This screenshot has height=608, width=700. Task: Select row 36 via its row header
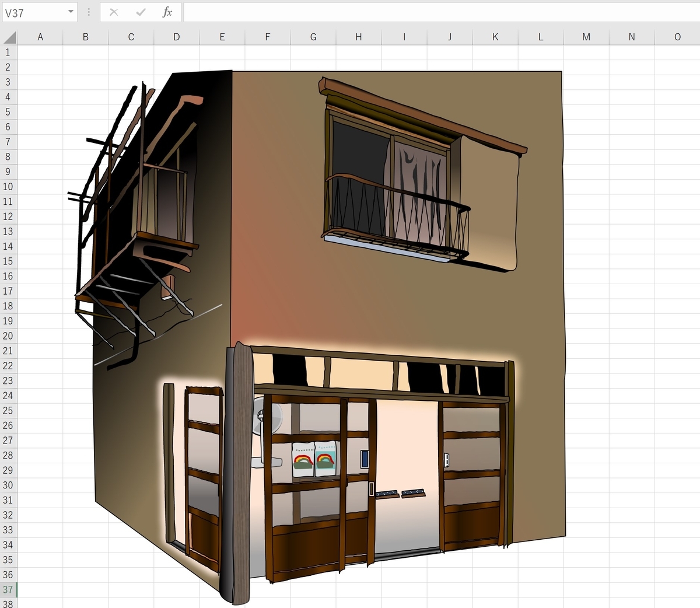pos(8,575)
